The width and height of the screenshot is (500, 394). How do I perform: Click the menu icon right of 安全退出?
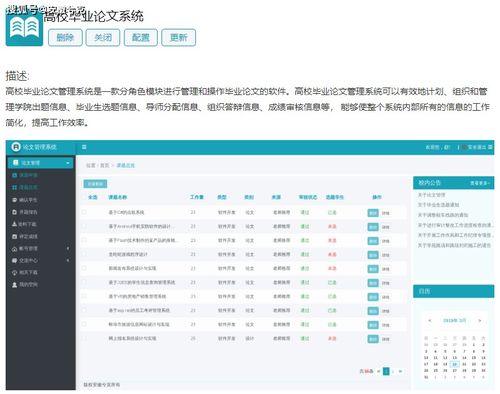coord(490,147)
